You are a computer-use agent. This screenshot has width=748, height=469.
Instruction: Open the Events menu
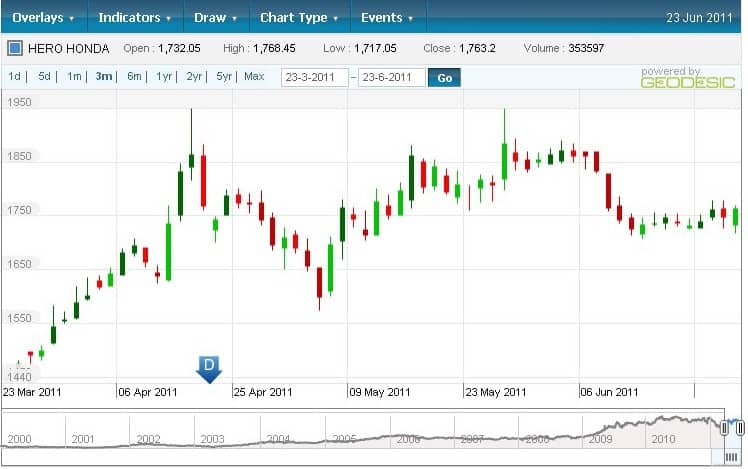click(x=387, y=17)
